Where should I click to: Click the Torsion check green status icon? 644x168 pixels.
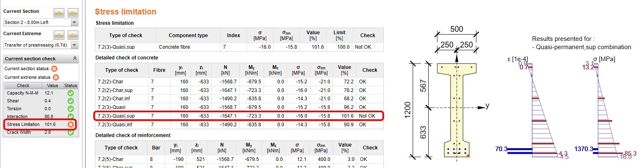coord(71,109)
